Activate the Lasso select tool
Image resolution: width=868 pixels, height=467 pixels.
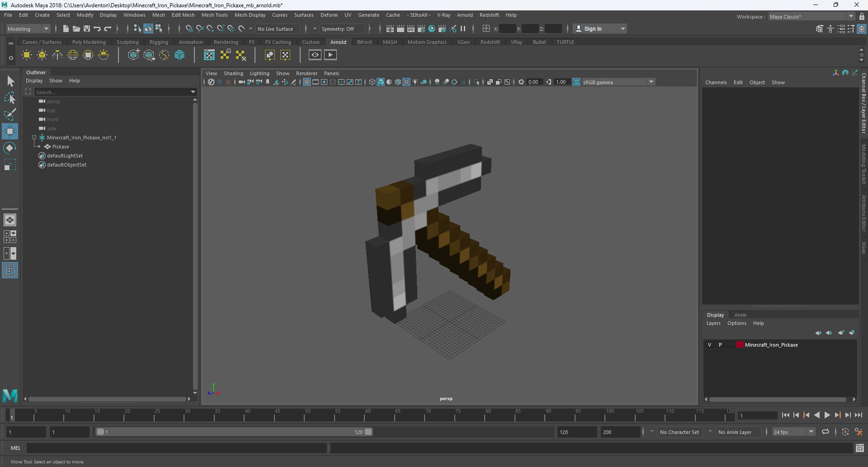[10, 98]
